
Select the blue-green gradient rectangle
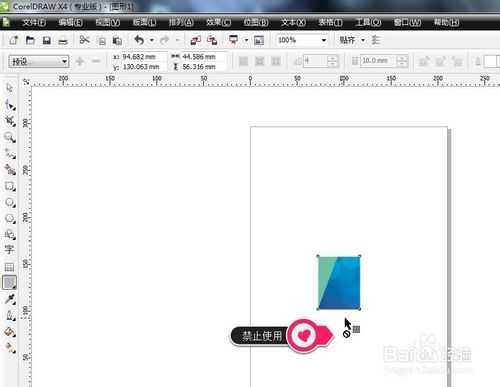pos(339,283)
